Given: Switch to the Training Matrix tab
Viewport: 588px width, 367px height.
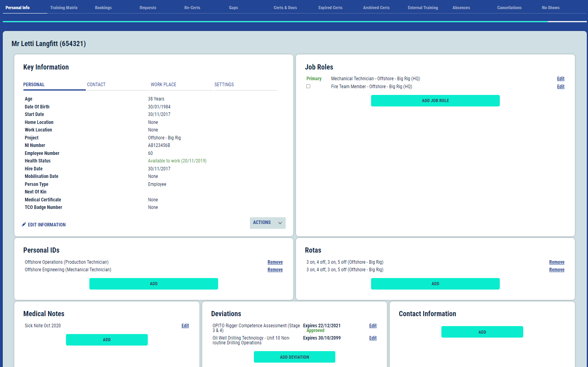Looking at the screenshot, I should (x=64, y=8).
